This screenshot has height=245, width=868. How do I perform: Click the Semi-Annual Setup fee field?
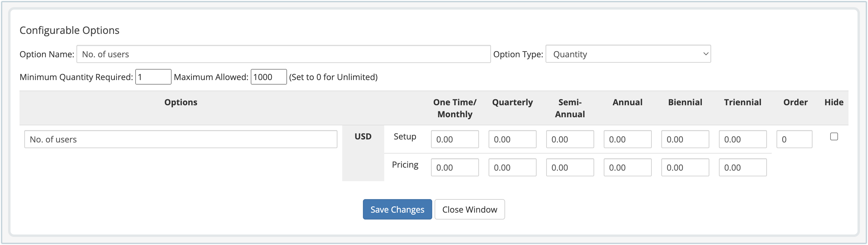point(570,139)
